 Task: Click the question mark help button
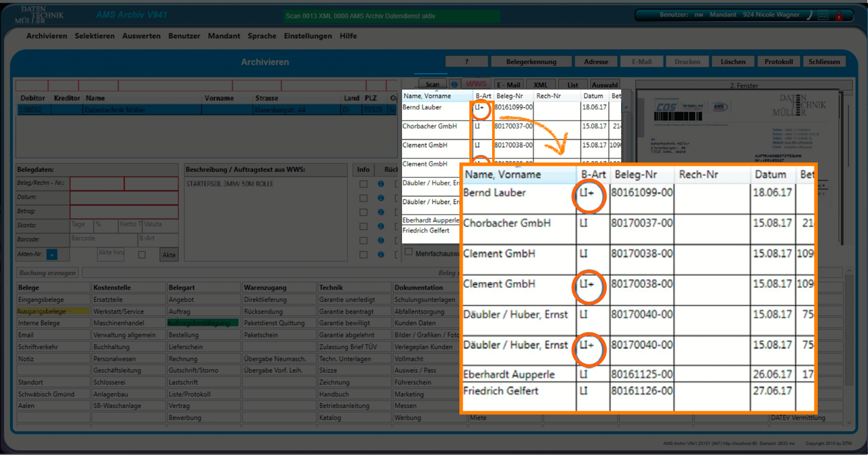coord(466,62)
